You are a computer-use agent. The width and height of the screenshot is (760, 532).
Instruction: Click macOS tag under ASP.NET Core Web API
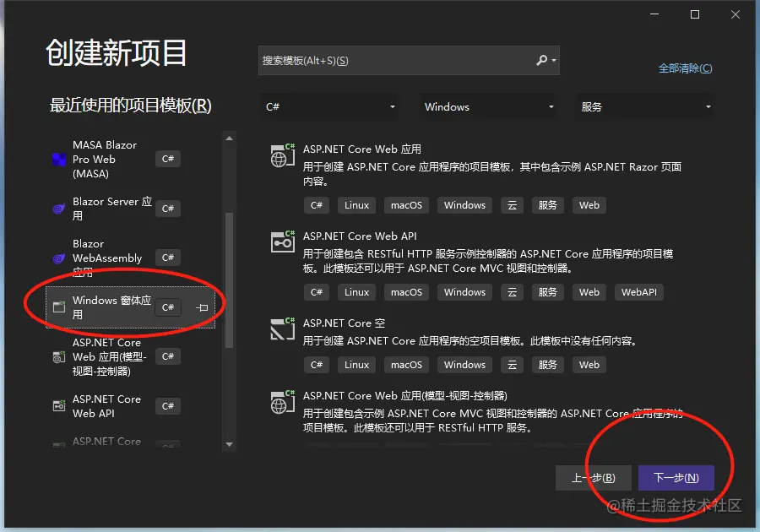pos(406,292)
